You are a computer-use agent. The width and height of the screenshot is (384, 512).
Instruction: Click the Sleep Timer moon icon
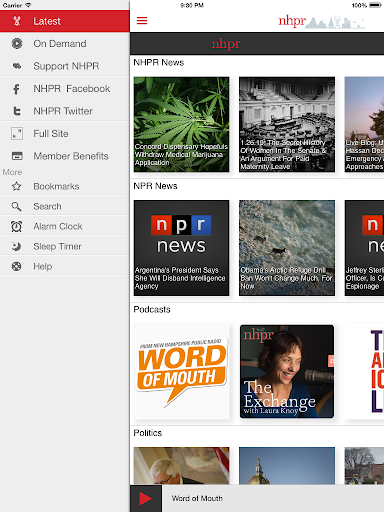pos(16,246)
